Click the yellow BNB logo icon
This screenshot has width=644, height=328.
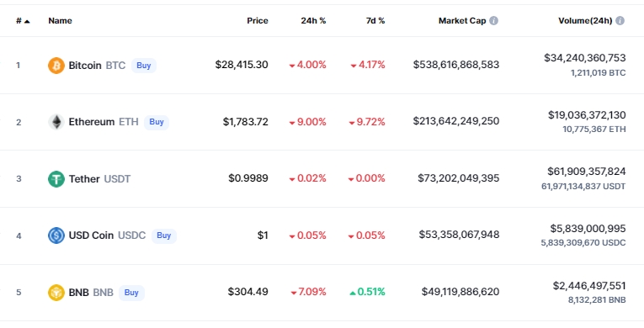click(x=56, y=293)
